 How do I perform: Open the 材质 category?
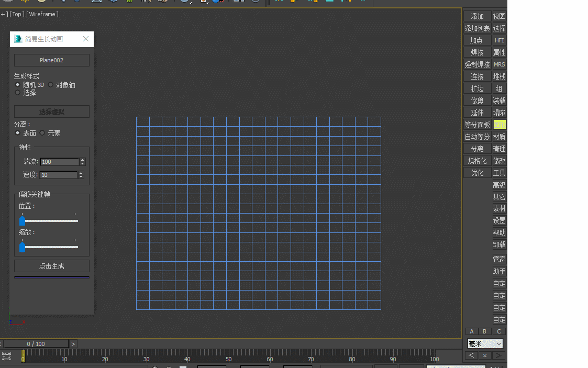click(x=499, y=137)
